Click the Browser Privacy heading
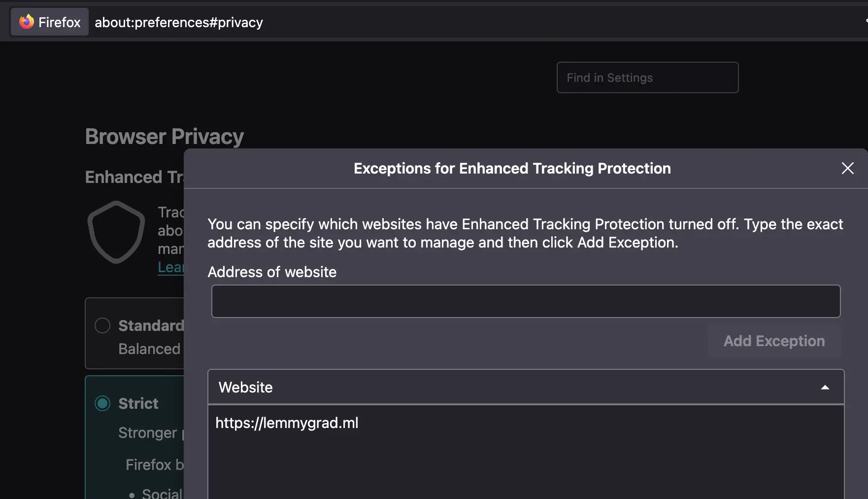 (165, 137)
